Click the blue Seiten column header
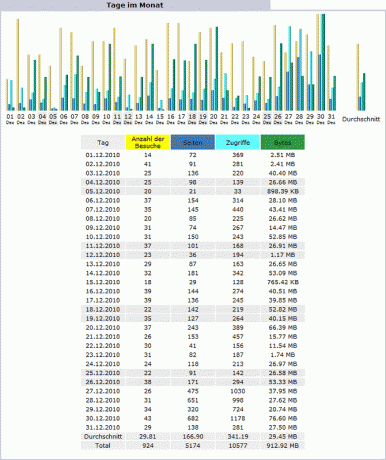The height and width of the screenshot is (460, 386). tap(193, 142)
